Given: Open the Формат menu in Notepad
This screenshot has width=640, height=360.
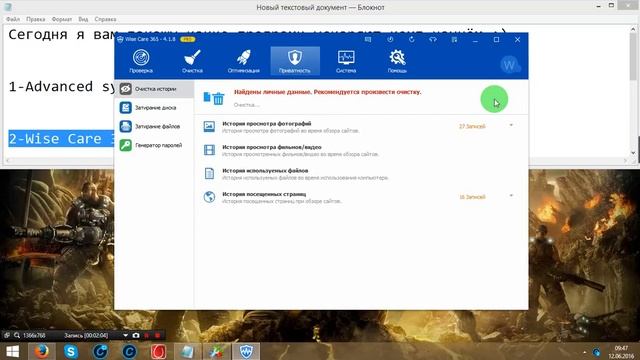Looking at the screenshot, I should point(62,19).
